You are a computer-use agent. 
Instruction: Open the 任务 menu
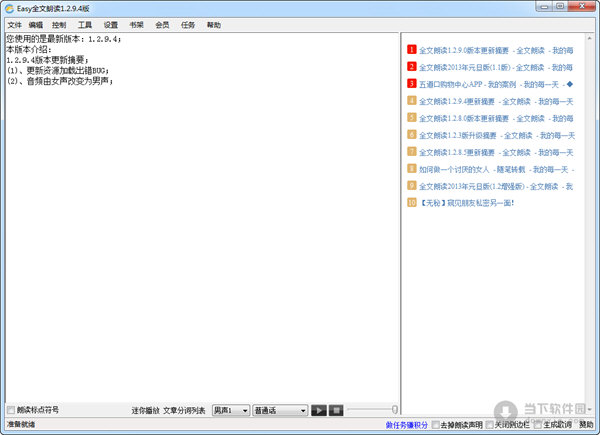[188, 25]
